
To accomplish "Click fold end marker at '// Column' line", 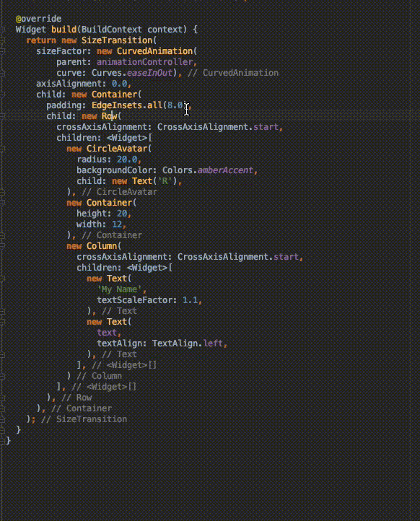I will point(2,376).
